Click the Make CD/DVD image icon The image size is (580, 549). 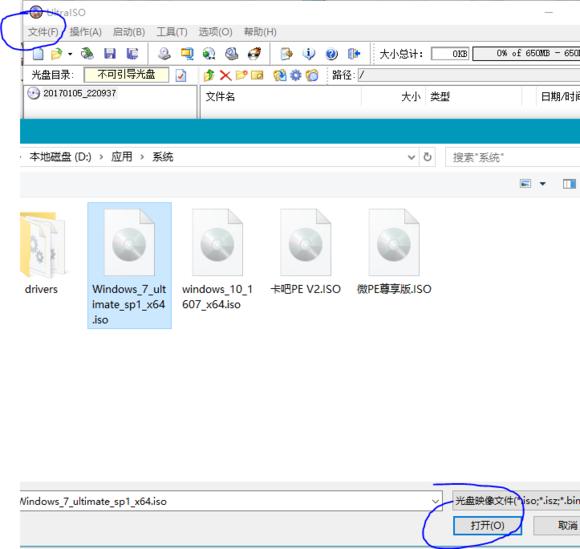(x=164, y=54)
